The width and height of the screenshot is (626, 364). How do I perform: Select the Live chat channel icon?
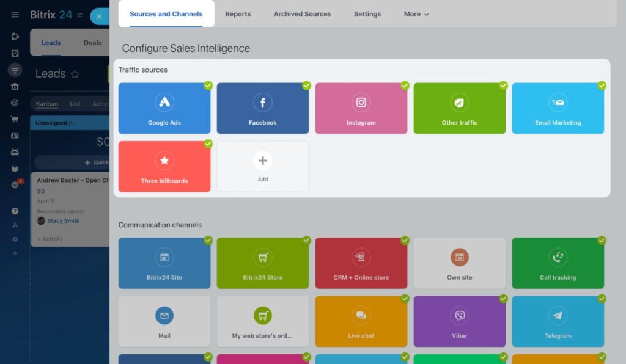click(x=361, y=316)
